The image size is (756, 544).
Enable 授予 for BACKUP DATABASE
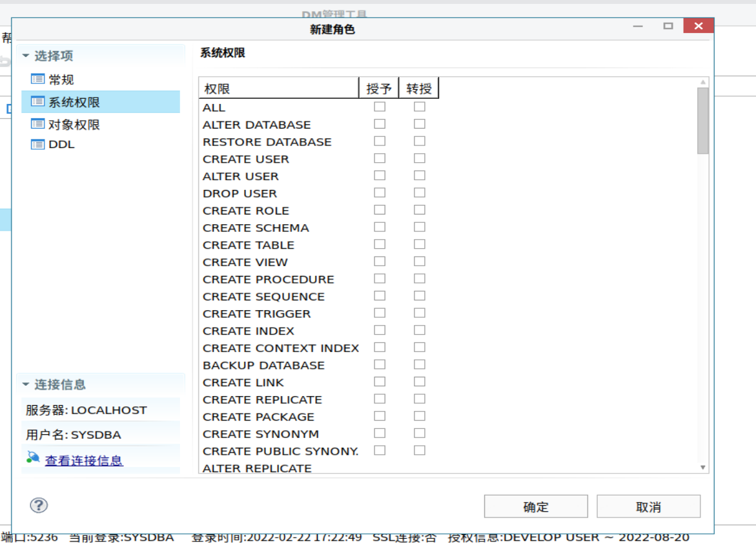[x=380, y=364]
